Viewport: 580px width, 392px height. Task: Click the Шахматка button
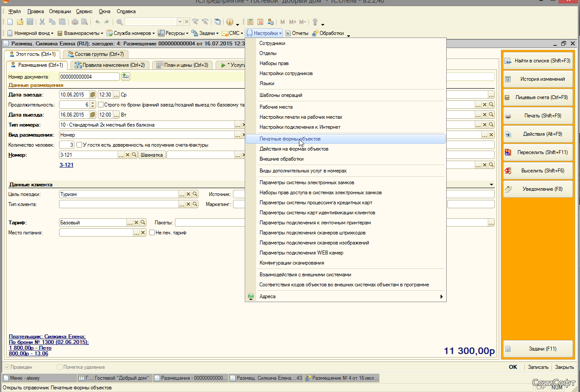tap(152, 155)
